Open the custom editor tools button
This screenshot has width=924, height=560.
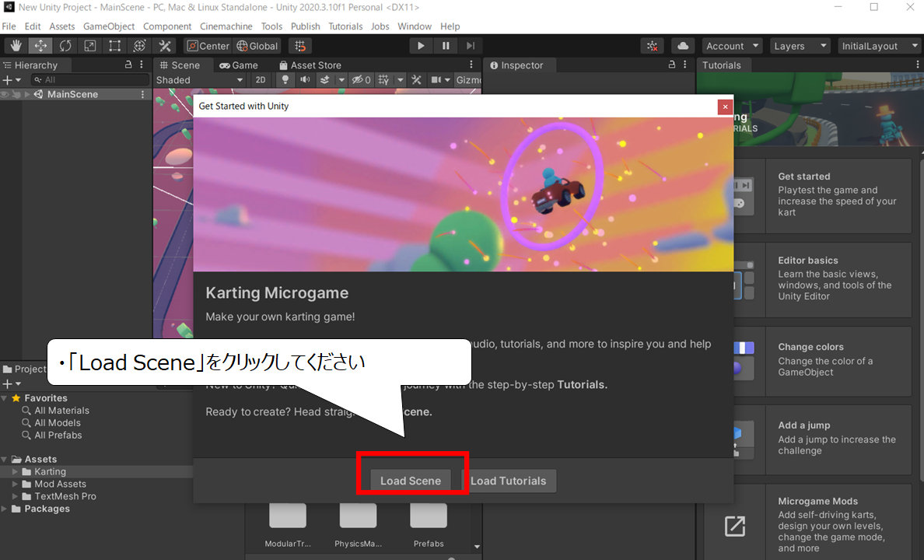click(x=165, y=46)
